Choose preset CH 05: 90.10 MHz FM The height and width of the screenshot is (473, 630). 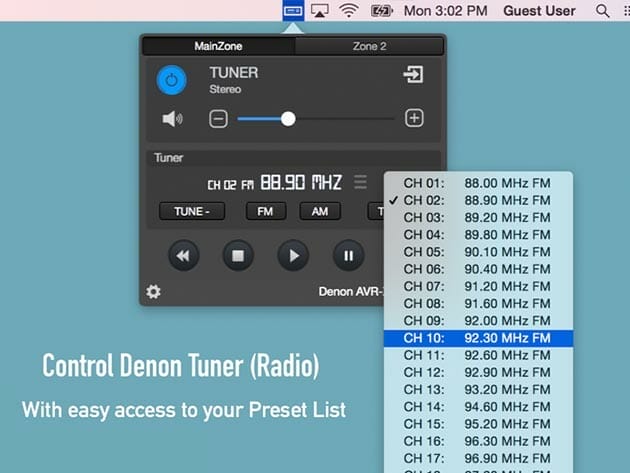(x=478, y=251)
